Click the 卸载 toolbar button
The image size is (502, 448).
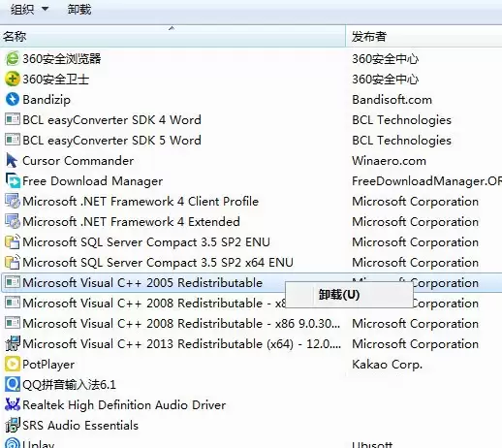79,10
